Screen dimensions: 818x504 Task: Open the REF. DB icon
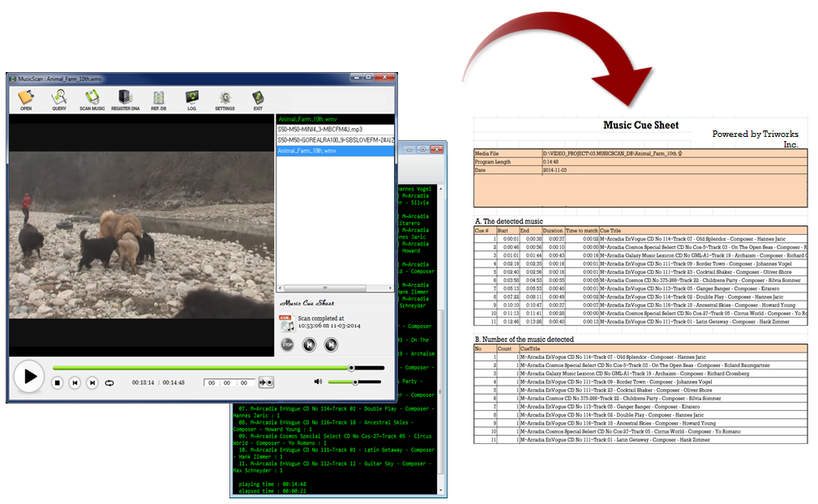[159, 98]
